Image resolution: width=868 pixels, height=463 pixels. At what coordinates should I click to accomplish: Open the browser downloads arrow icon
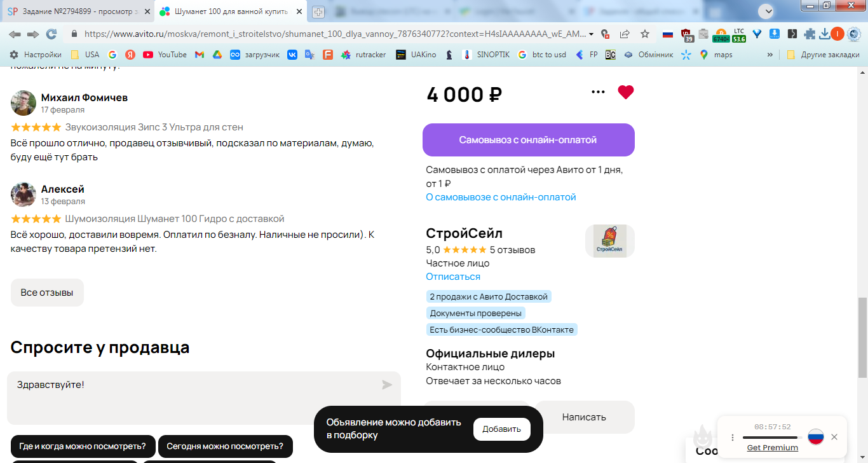pos(825,34)
